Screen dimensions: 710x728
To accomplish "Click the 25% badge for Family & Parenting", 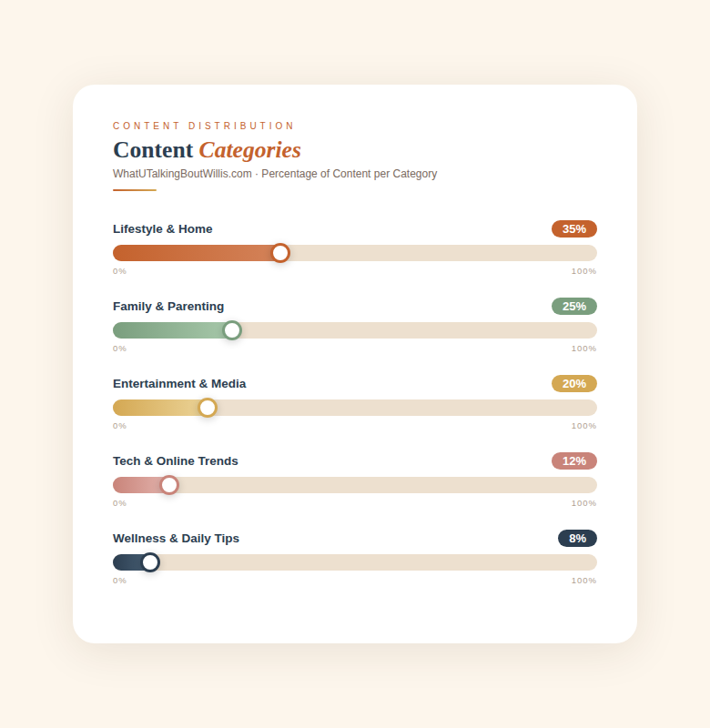I will coord(573,307).
